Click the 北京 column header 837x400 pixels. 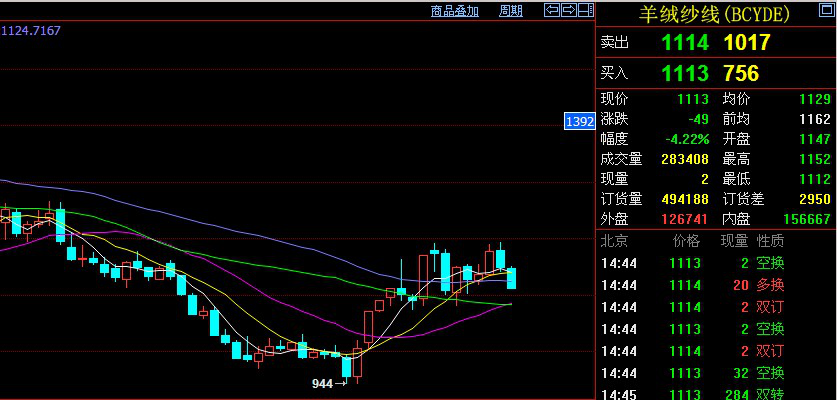[x=614, y=241]
